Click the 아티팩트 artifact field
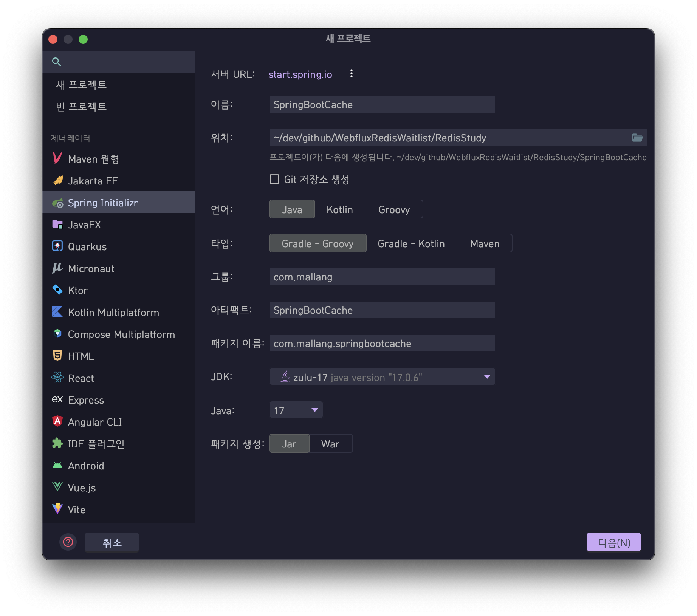 [x=383, y=310]
